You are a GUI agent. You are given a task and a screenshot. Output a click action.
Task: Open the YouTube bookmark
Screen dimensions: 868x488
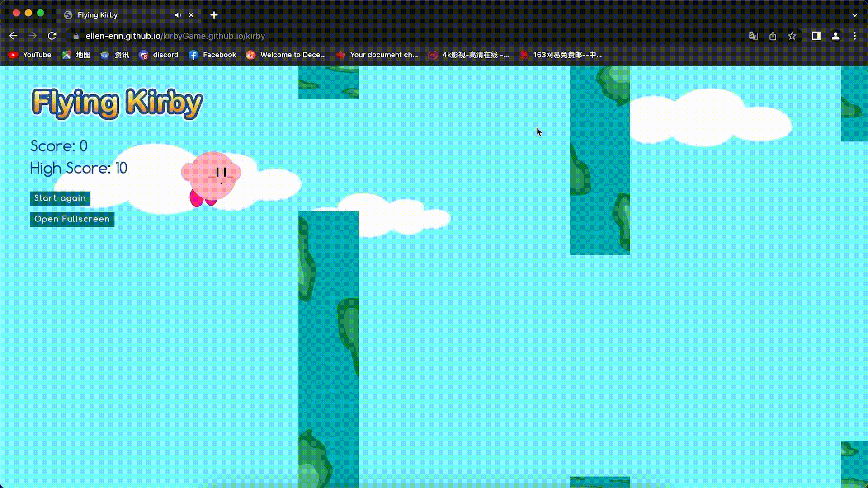29,55
